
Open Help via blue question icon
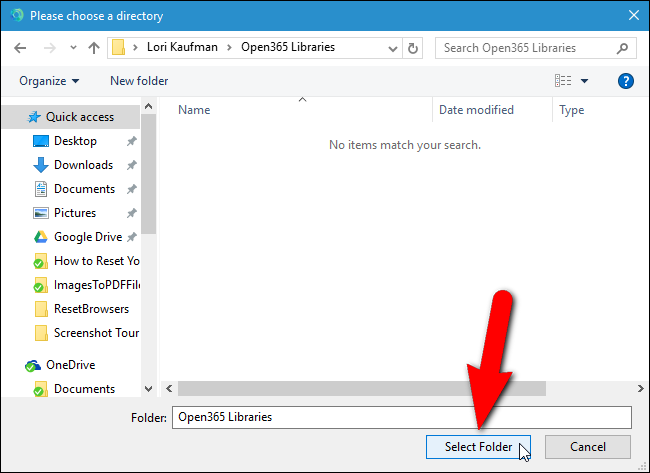tap(625, 81)
